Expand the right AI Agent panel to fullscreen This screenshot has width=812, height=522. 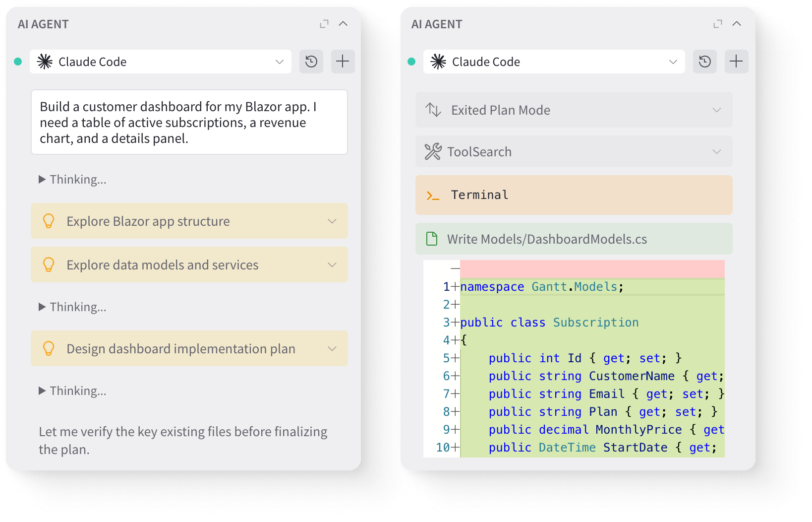[717, 23]
